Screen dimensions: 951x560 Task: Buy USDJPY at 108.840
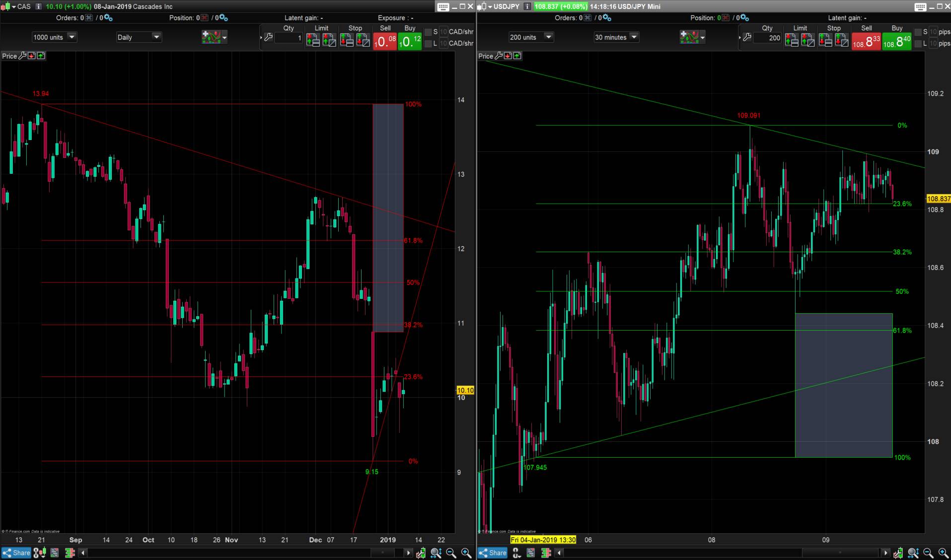(897, 41)
